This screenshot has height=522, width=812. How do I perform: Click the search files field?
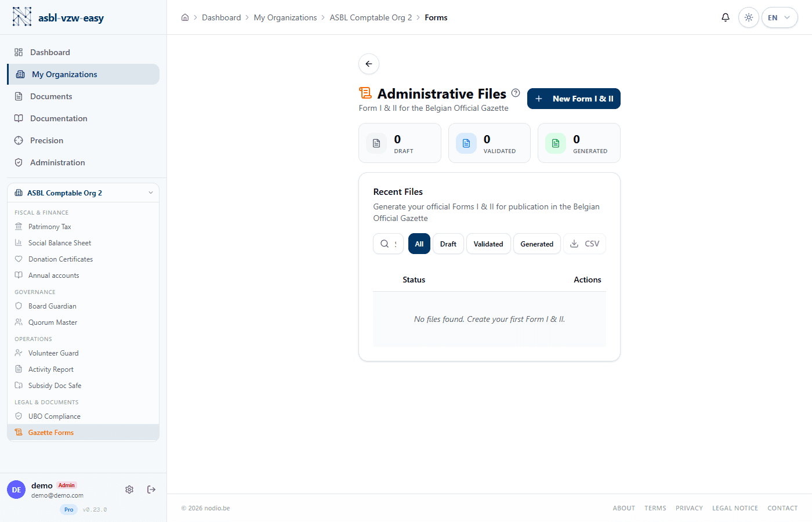pyautogui.click(x=389, y=244)
